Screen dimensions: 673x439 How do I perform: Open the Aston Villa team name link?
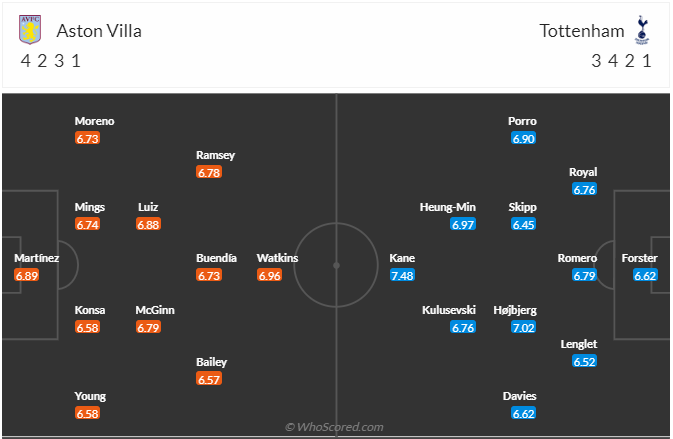(99, 31)
